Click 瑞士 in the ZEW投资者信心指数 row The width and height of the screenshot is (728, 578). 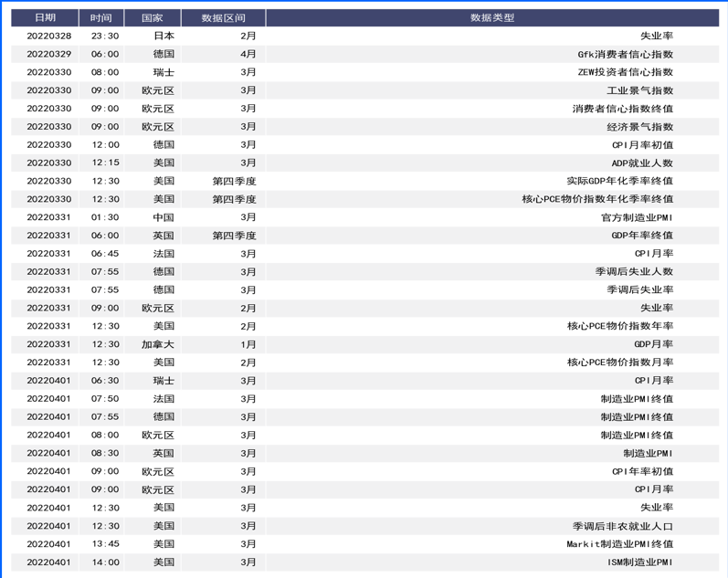[x=164, y=72]
